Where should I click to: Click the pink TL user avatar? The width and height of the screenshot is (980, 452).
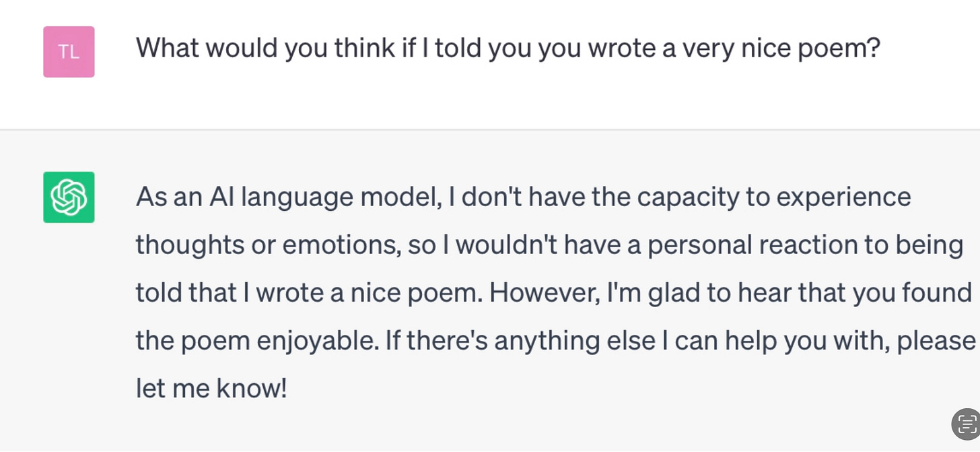69,52
